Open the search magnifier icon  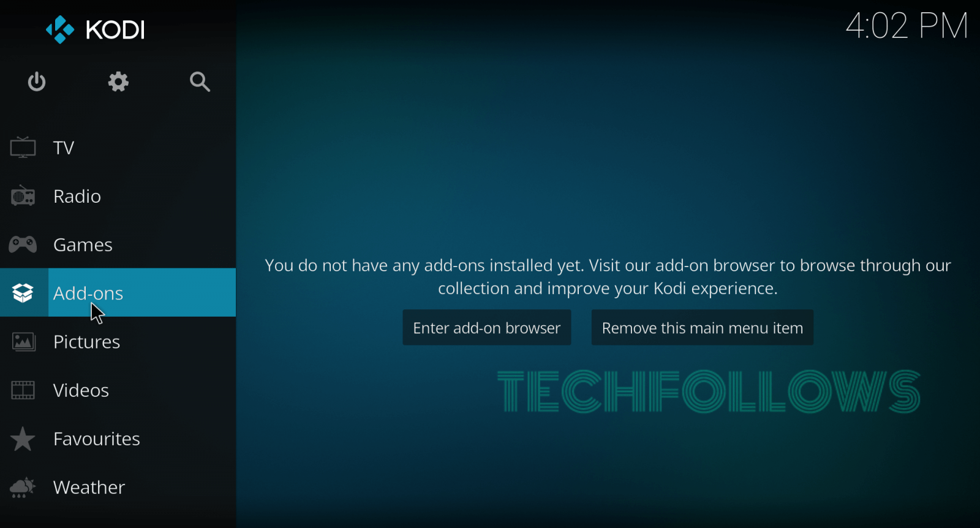coord(200,81)
